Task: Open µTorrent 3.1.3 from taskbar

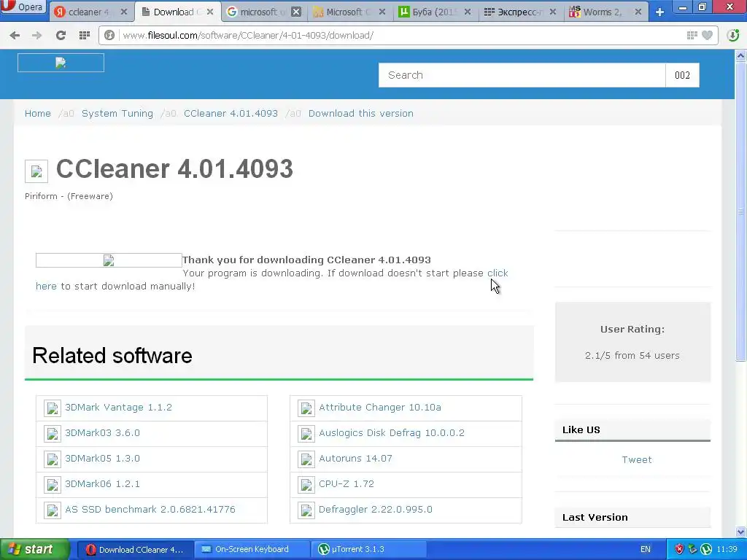Action: tap(368, 550)
